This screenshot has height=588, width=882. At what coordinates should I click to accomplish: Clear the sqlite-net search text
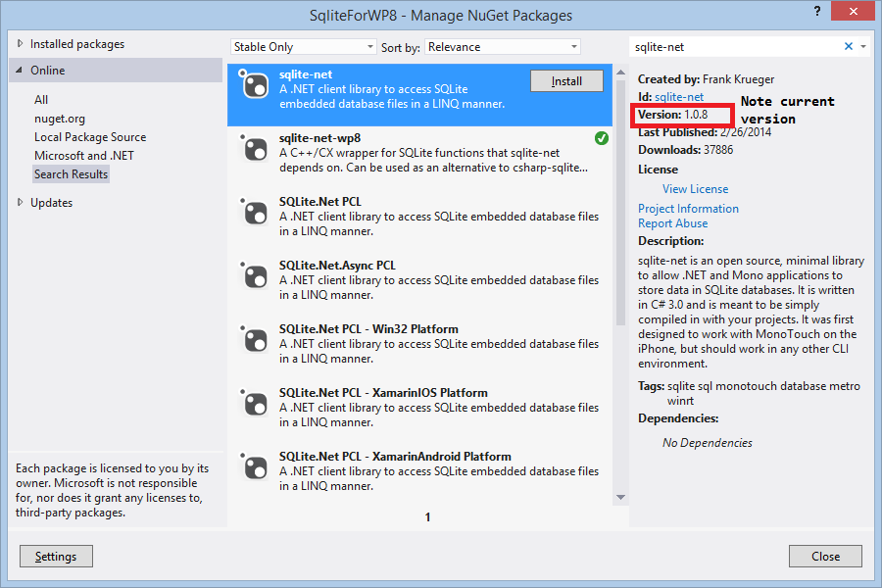point(849,47)
